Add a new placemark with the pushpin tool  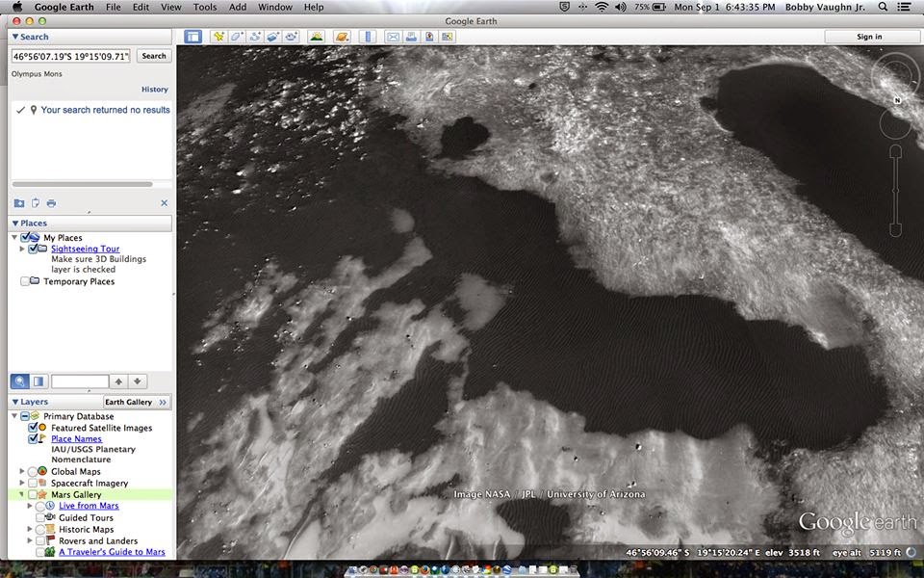tap(218, 37)
